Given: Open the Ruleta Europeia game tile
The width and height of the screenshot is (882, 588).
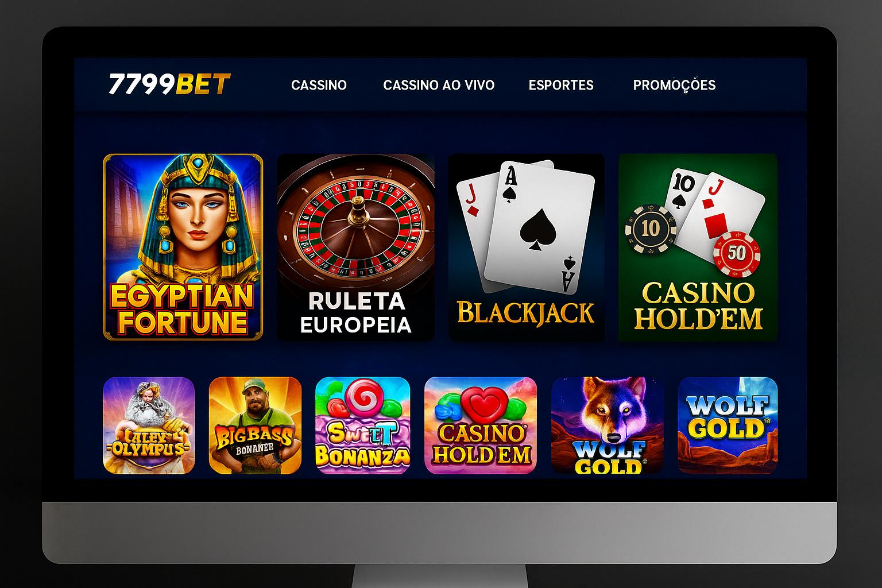Looking at the screenshot, I should click(x=355, y=247).
